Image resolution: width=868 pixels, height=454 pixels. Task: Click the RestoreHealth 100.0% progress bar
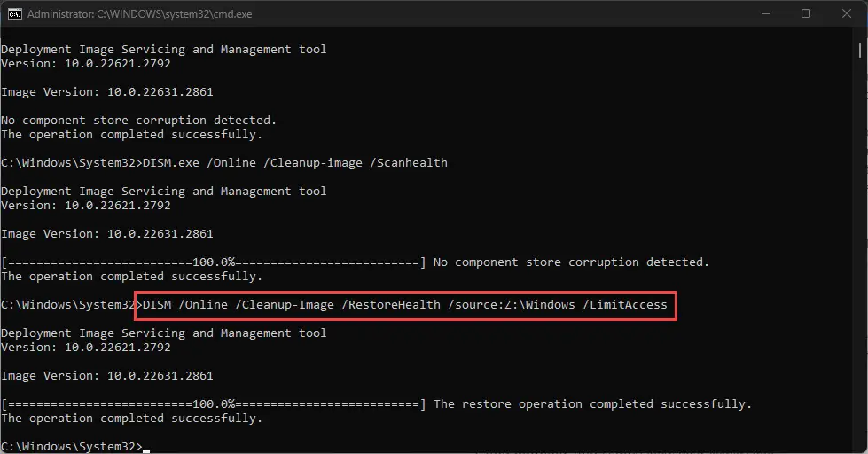click(213, 404)
